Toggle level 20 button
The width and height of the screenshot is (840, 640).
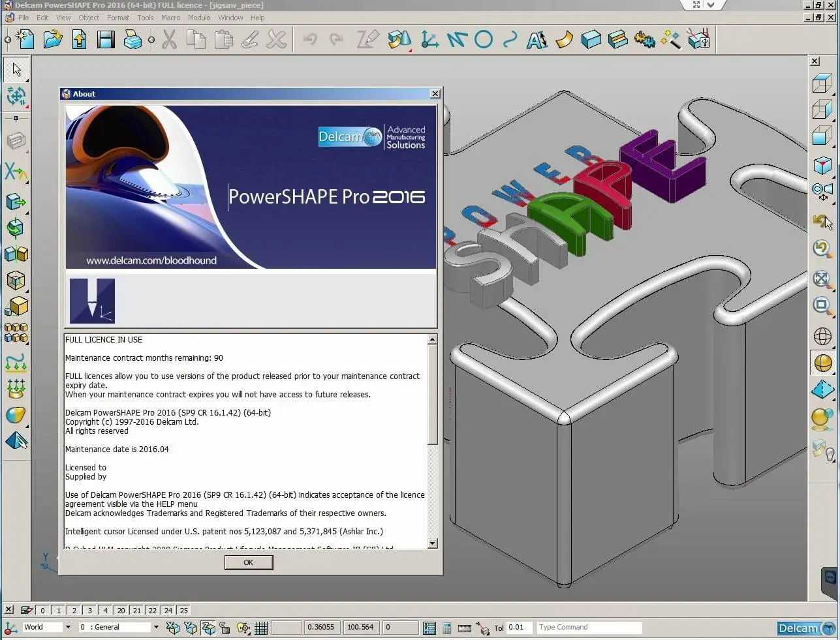121,611
